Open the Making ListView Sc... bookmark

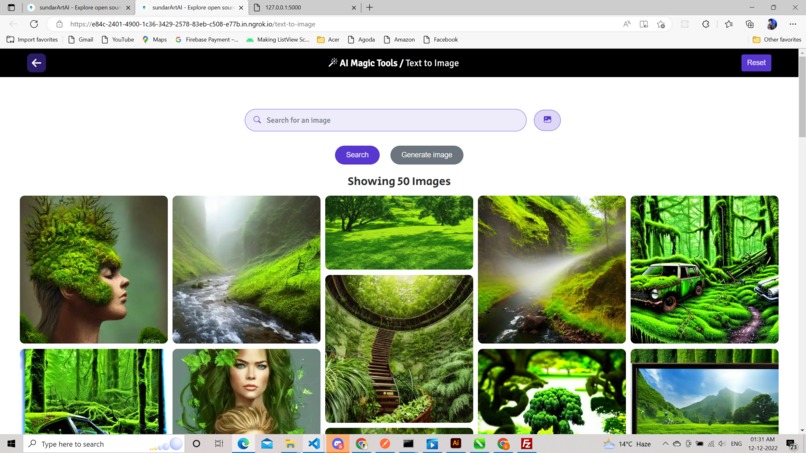point(278,39)
